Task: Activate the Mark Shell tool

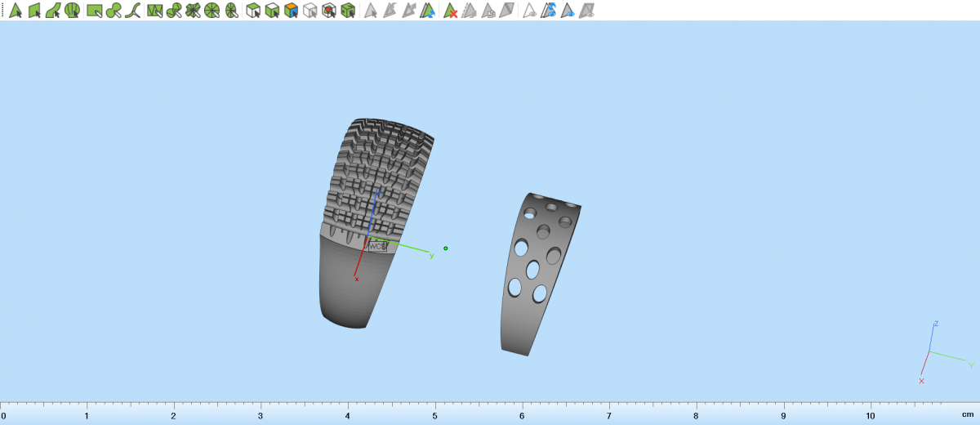Action: tap(73, 11)
